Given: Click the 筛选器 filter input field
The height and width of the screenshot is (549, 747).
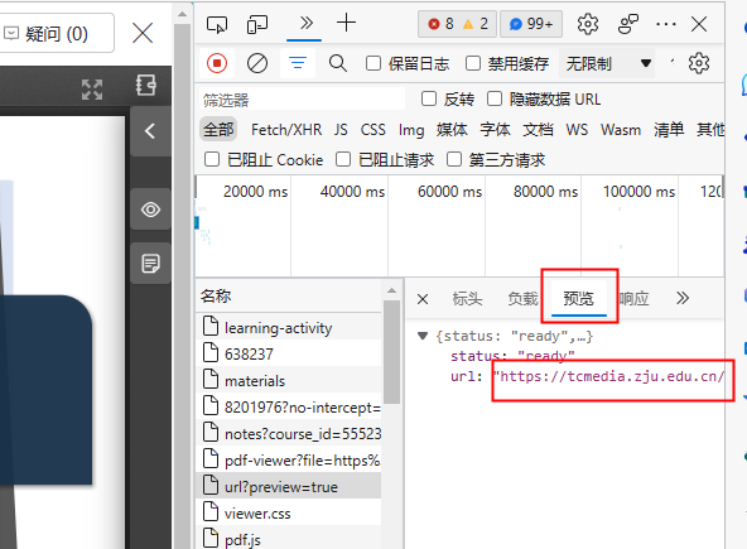Looking at the screenshot, I should (x=302, y=100).
